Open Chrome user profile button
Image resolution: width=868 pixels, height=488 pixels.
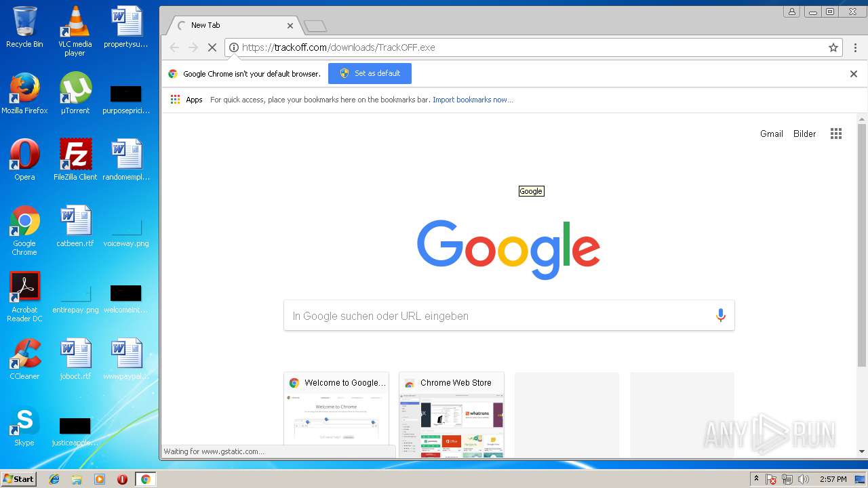tap(791, 12)
